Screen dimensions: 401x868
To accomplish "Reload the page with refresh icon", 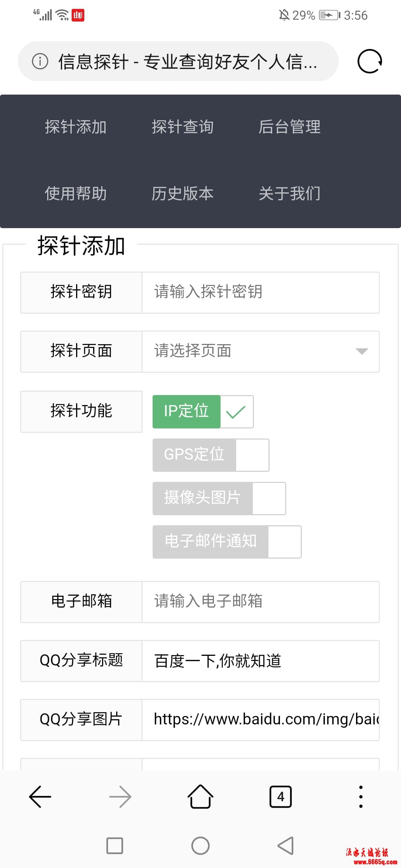I will click(x=369, y=61).
